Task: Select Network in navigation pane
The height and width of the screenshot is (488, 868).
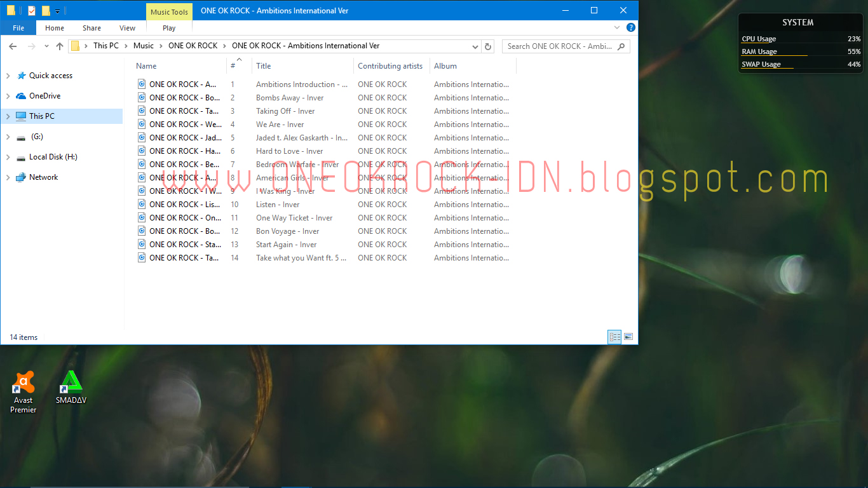Action: (44, 177)
